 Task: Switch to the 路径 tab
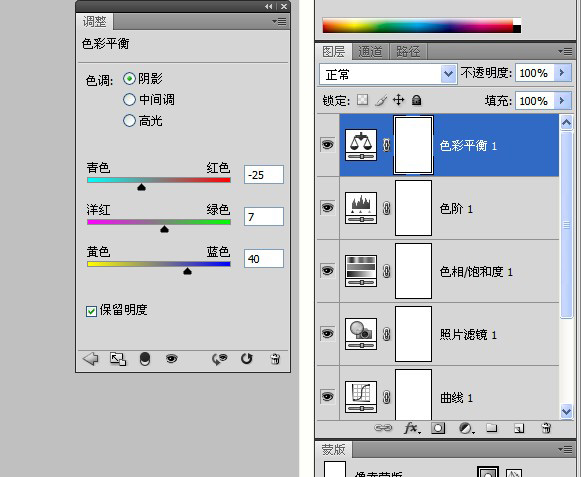pos(408,51)
